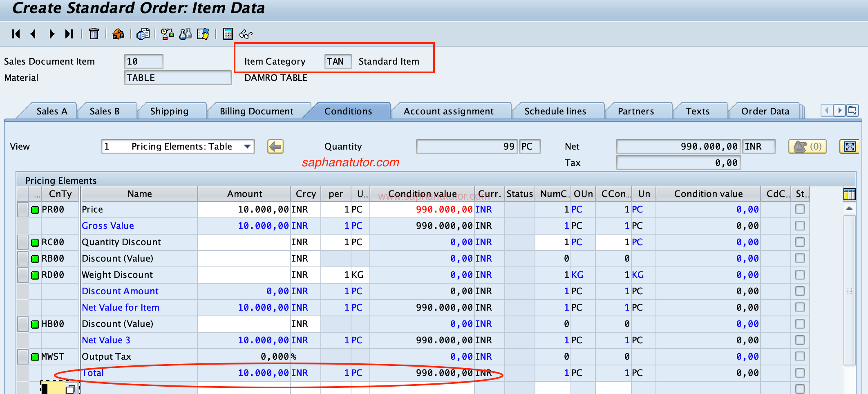Open the Texts tab
This screenshot has width=868, height=394.
click(698, 111)
